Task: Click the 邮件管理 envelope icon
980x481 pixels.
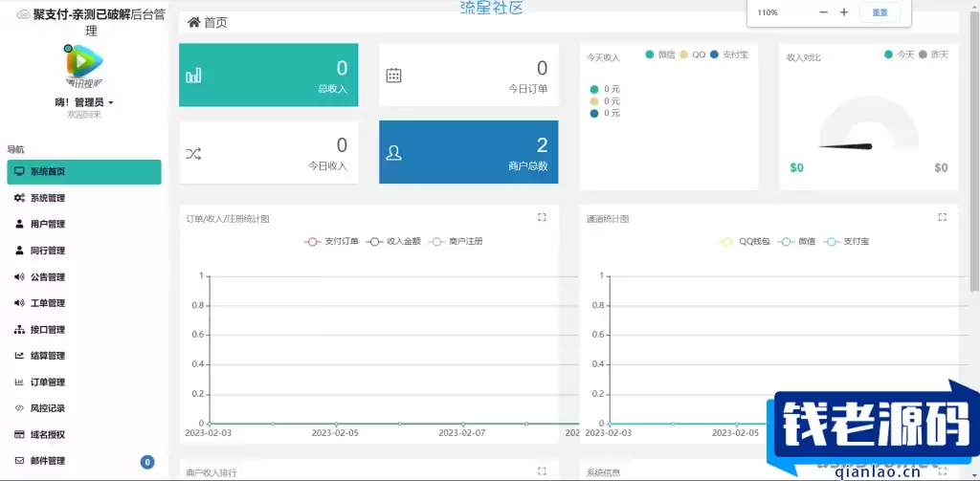Action: [x=19, y=461]
